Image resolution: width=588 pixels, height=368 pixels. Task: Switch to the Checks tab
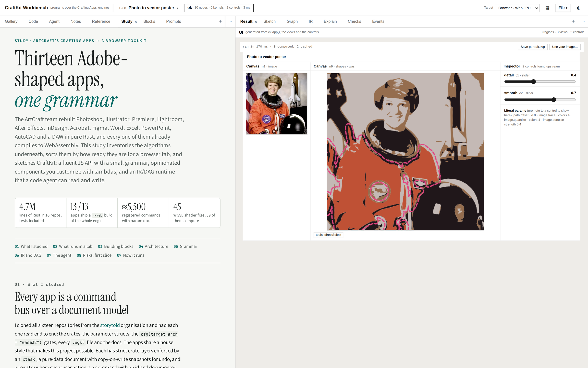click(354, 21)
